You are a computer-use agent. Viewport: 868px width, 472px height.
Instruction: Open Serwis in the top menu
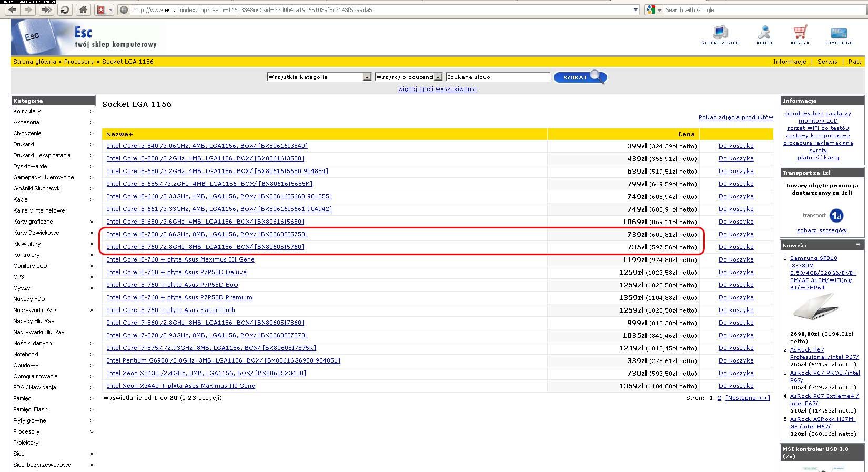(x=827, y=62)
